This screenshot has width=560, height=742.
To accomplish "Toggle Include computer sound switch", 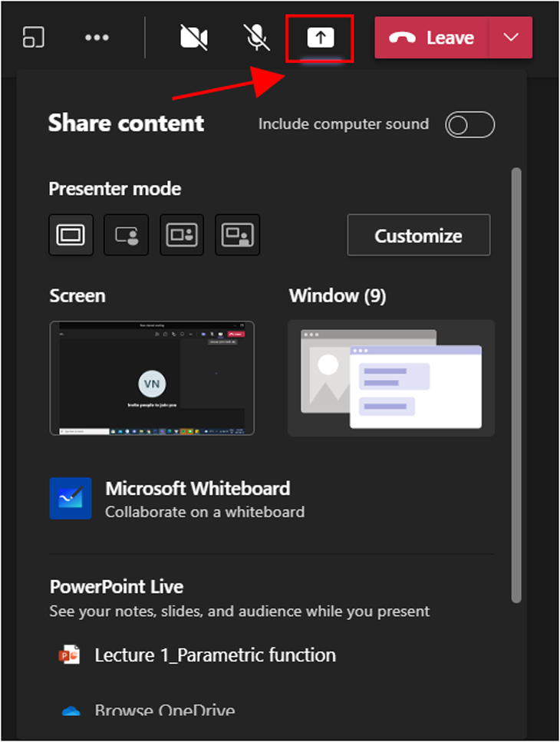I will [x=469, y=124].
